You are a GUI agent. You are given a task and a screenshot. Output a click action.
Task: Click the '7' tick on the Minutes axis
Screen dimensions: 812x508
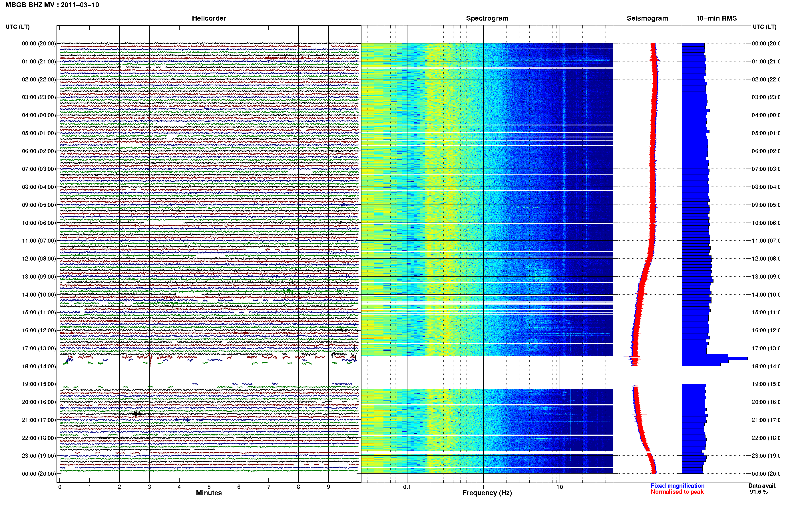point(269,487)
